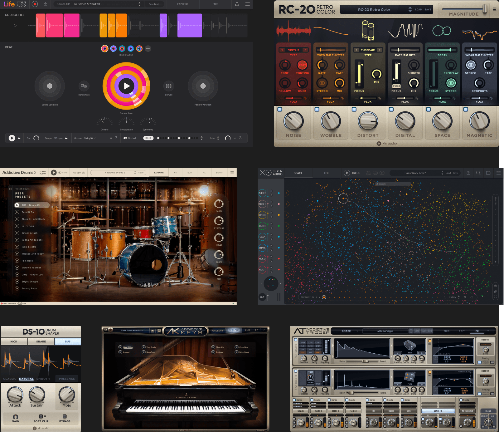Enable the BYPASS checkbox in DS-10

(65, 416)
